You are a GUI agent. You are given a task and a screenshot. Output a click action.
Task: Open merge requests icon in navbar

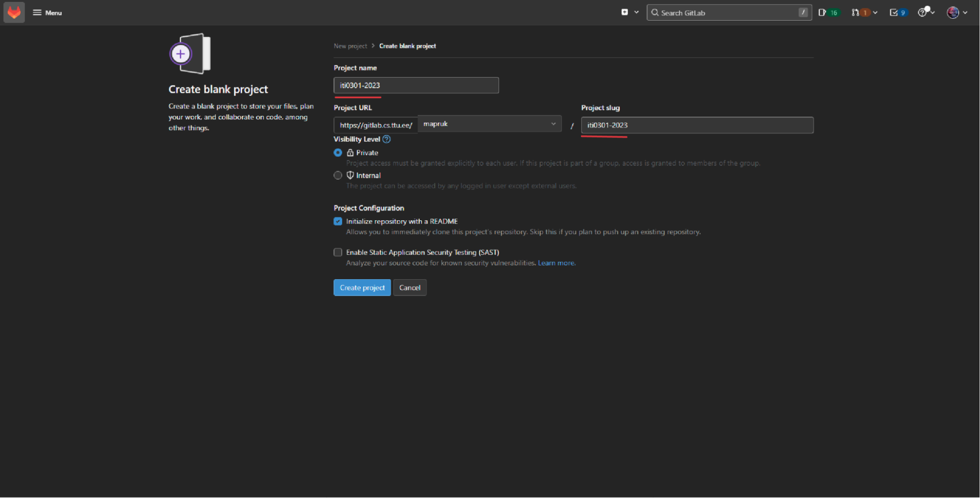pyautogui.click(x=855, y=13)
